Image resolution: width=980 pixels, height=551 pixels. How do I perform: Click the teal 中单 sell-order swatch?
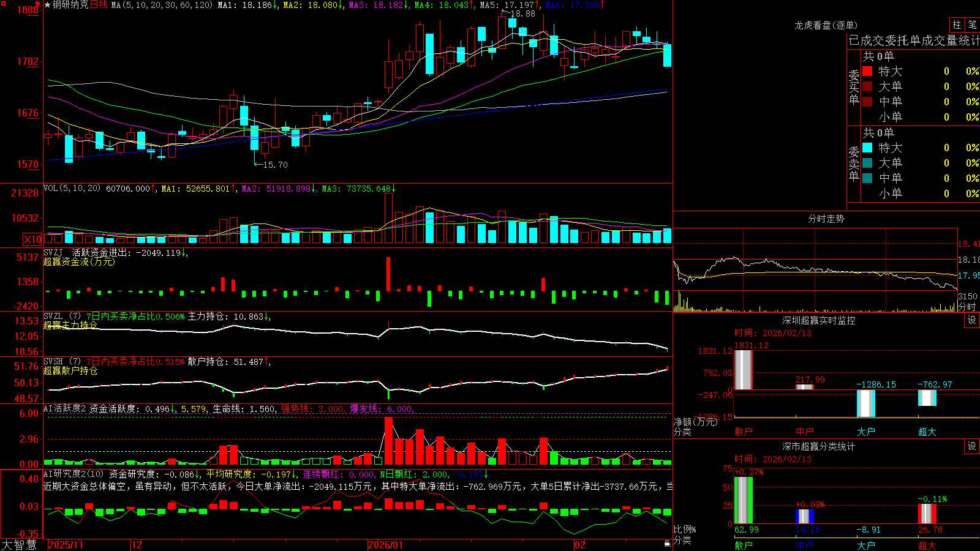click(x=867, y=178)
